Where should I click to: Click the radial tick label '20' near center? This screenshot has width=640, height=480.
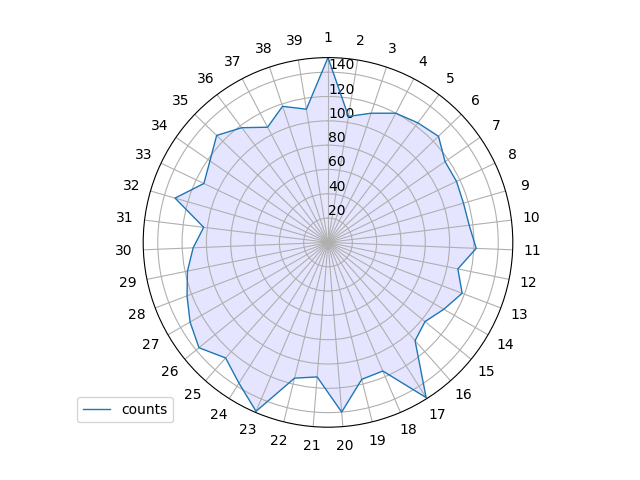(x=337, y=210)
